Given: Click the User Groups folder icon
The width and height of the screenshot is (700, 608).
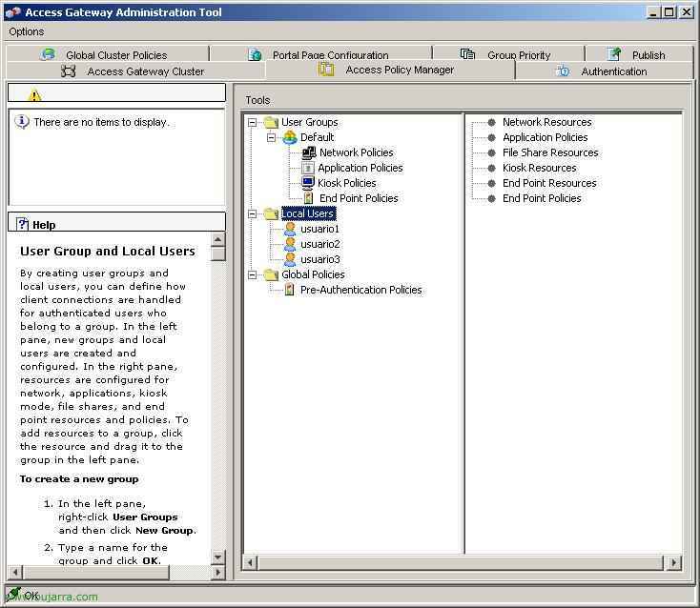Looking at the screenshot, I should click(271, 122).
